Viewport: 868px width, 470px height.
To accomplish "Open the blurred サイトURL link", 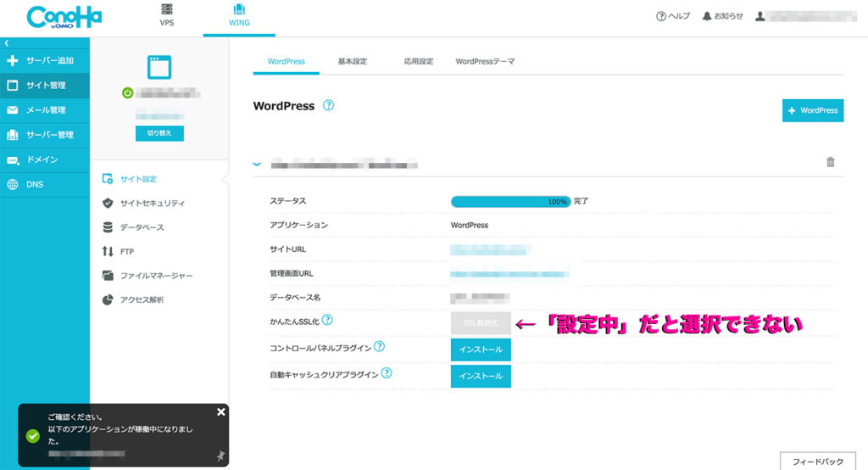I will [x=491, y=249].
